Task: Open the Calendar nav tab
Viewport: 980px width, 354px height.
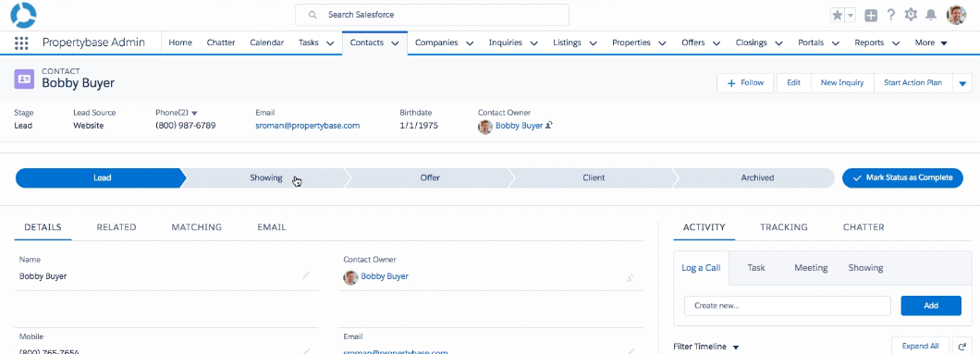Action: [x=267, y=43]
